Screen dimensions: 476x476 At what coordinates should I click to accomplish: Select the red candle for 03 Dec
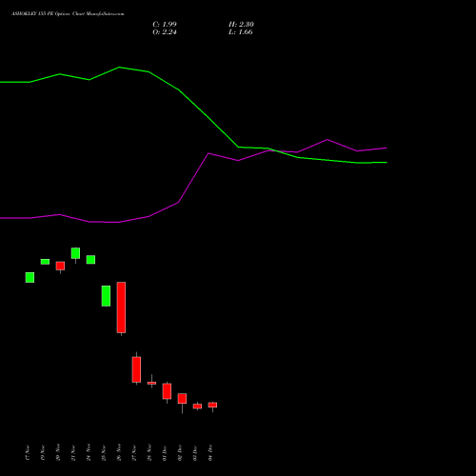197,407
